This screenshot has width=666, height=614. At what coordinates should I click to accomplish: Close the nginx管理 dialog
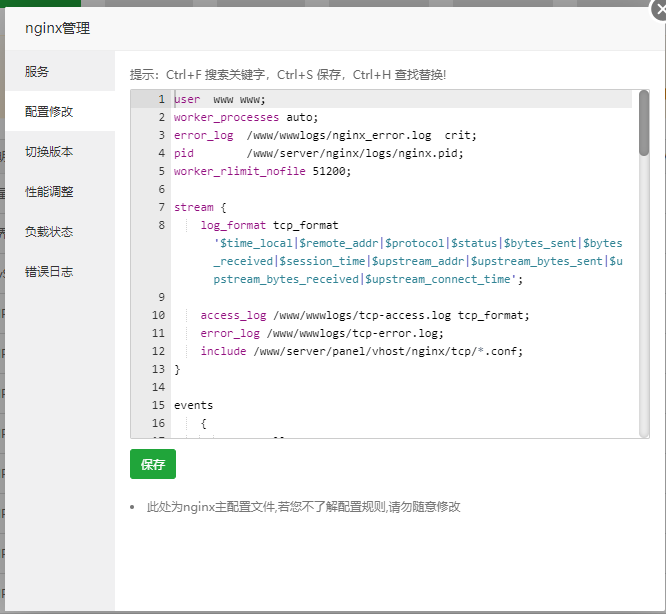659,9
